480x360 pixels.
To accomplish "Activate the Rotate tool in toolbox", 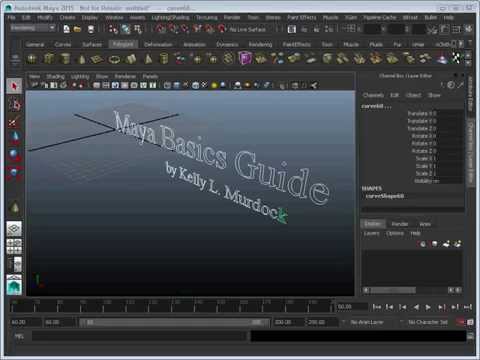I will pyautogui.click(x=14, y=155).
